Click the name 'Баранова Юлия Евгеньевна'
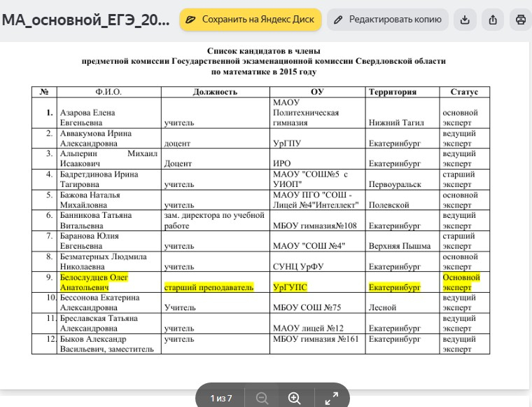Screen dimensions: 532x407 pos(90,241)
